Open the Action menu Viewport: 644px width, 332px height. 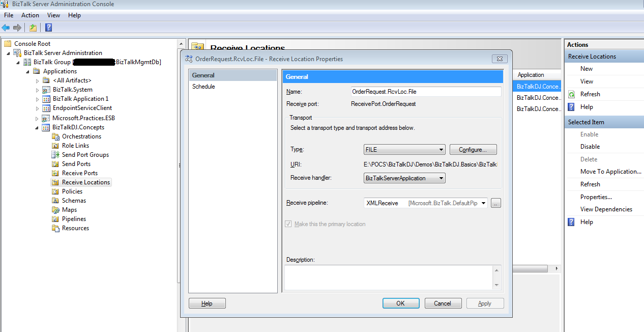(x=30, y=15)
